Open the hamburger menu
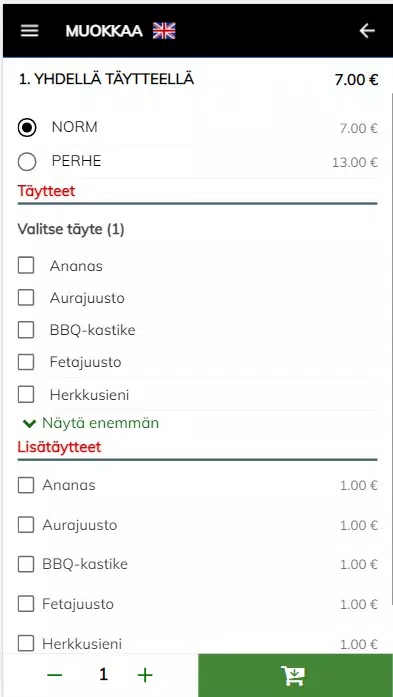 [x=29, y=31]
